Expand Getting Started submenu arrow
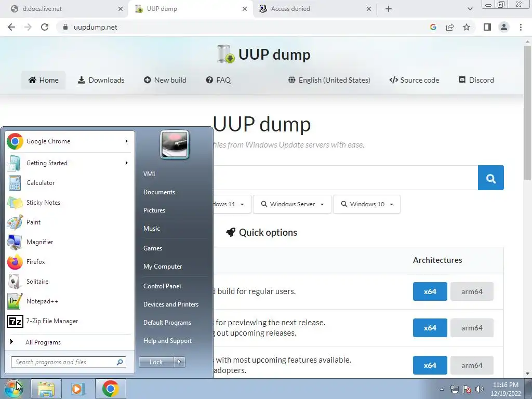532x399 pixels. click(127, 163)
